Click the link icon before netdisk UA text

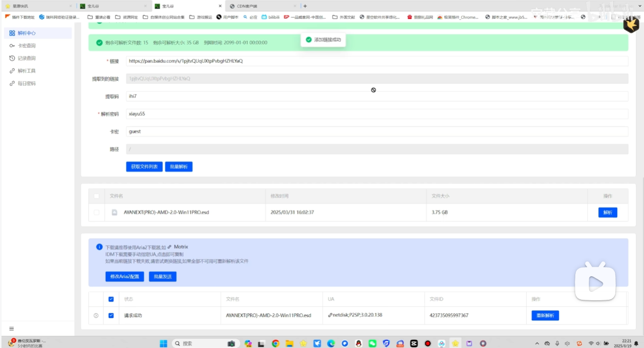click(x=330, y=315)
